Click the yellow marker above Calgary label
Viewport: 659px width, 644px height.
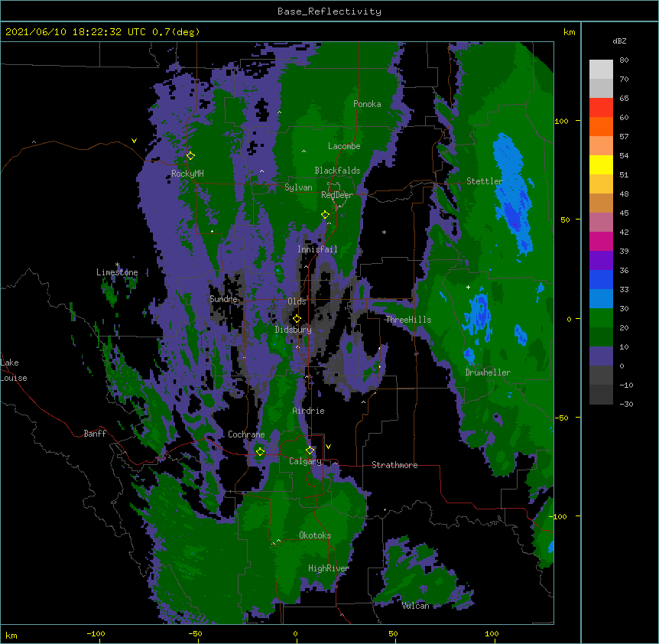pos(310,450)
